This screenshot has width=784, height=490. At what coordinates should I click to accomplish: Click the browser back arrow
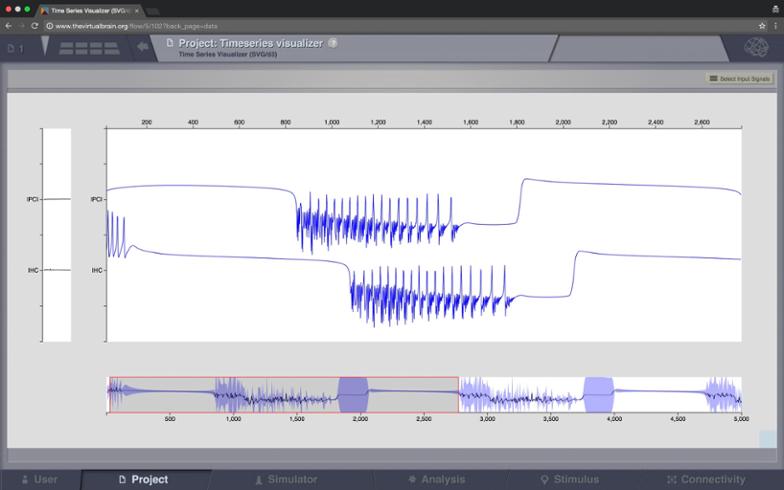(x=9, y=24)
